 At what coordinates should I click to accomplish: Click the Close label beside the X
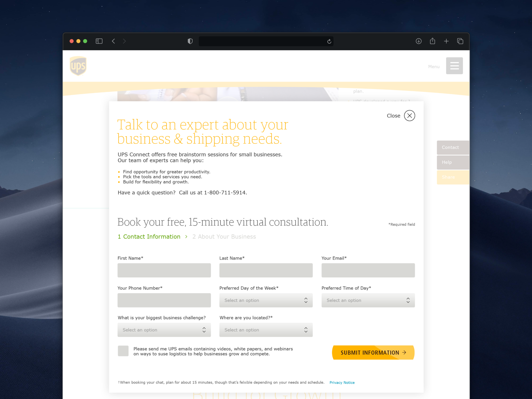393,116
